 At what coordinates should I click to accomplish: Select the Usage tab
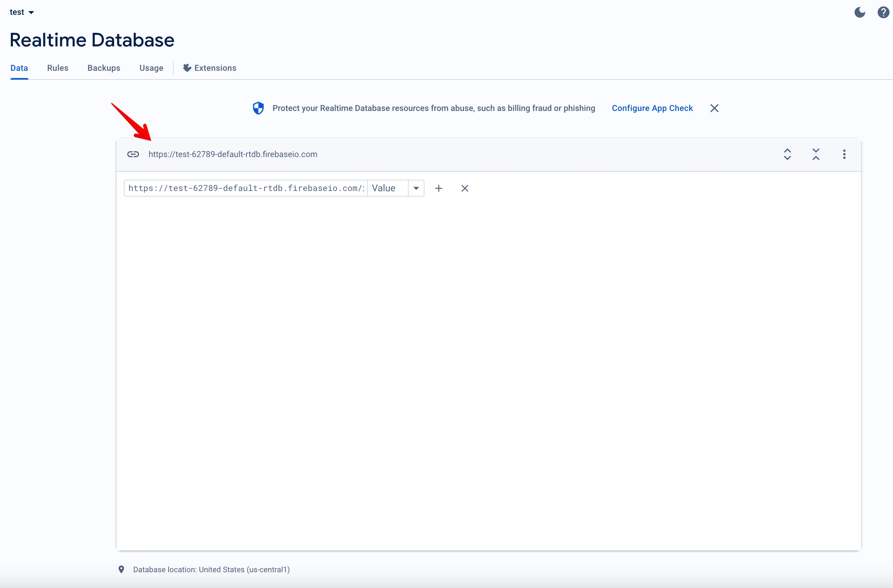151,67
